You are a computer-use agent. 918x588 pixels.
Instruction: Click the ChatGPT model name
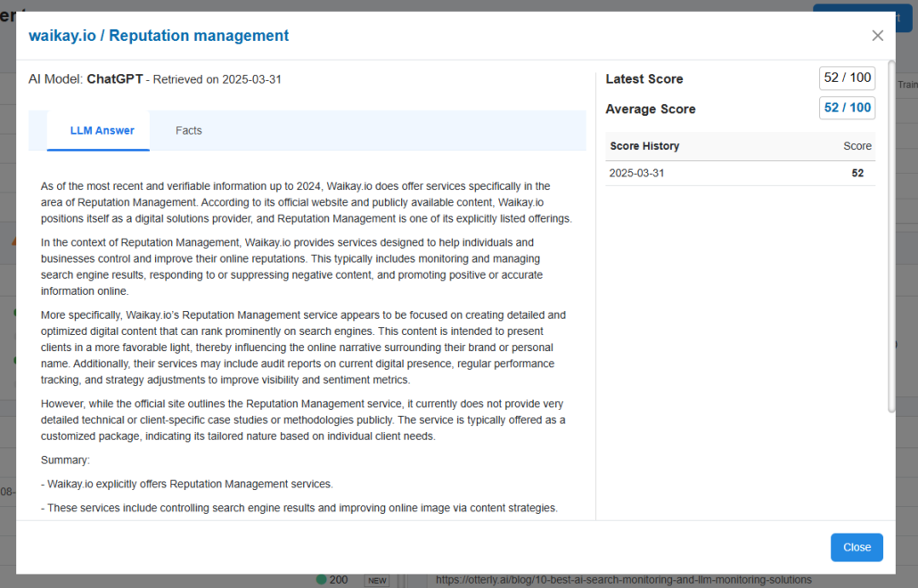tap(115, 79)
